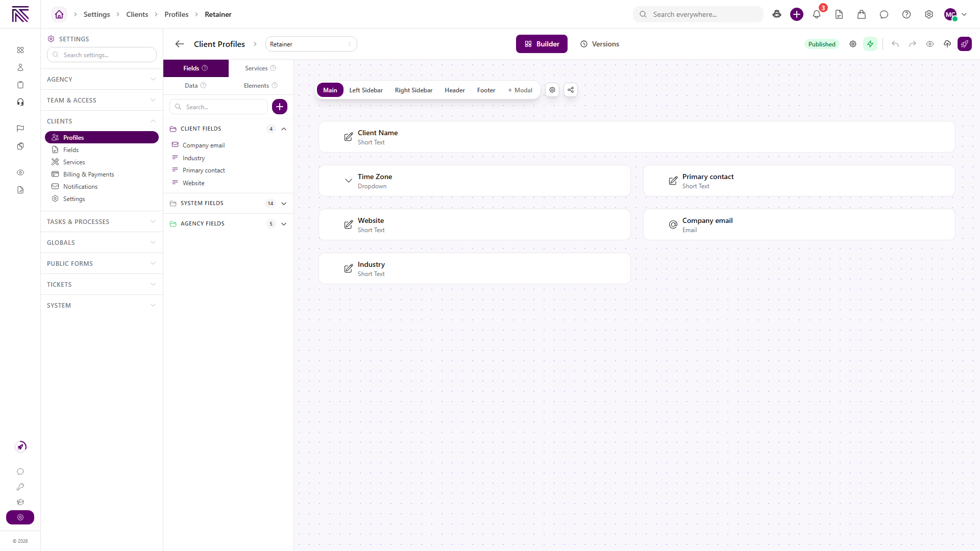Open the printer/robot icon in top bar

point(777,14)
